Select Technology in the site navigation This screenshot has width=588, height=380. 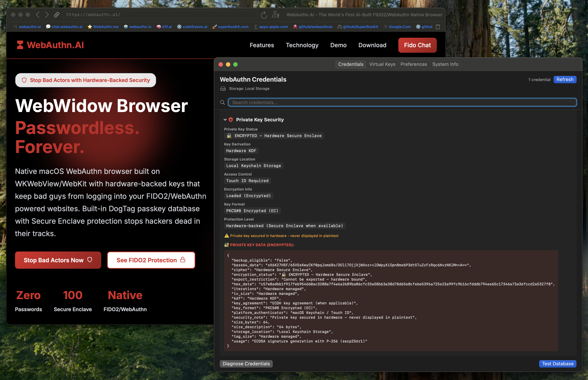pyautogui.click(x=302, y=45)
